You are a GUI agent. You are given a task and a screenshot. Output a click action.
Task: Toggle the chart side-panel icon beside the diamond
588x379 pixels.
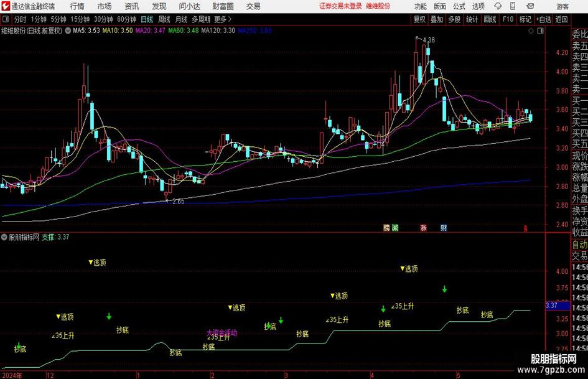[540, 31]
